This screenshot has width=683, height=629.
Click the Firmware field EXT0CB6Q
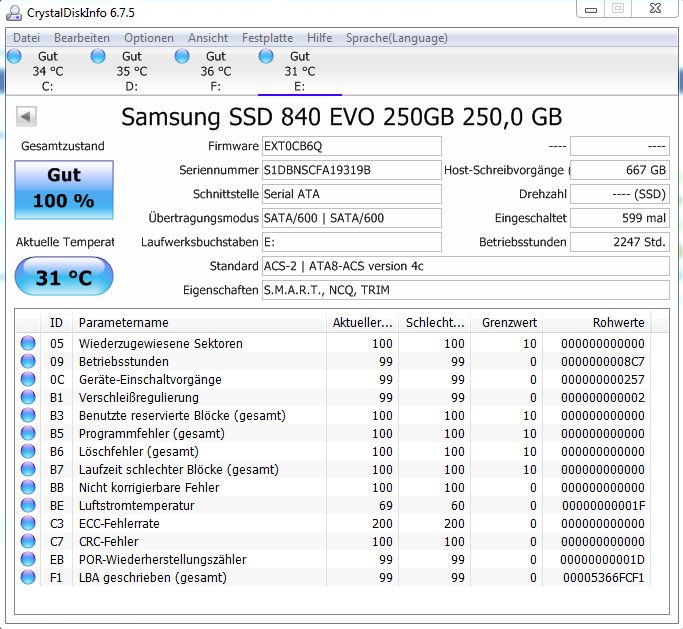pyautogui.click(x=352, y=146)
